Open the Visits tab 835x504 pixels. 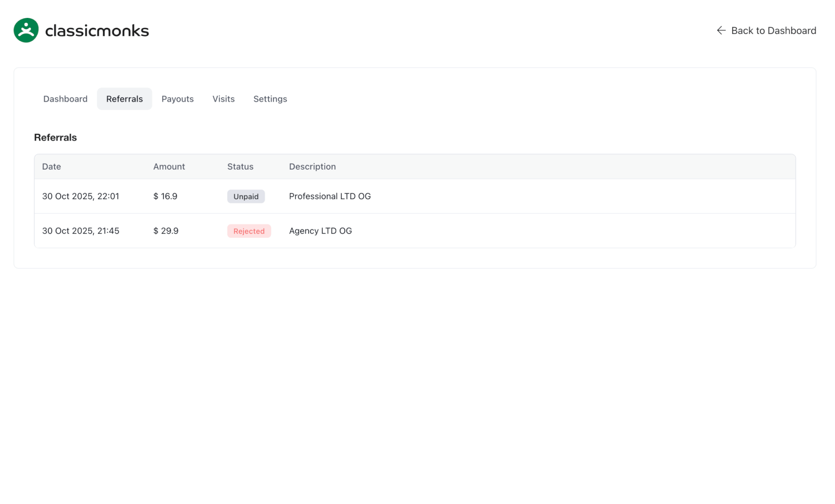coord(223,99)
